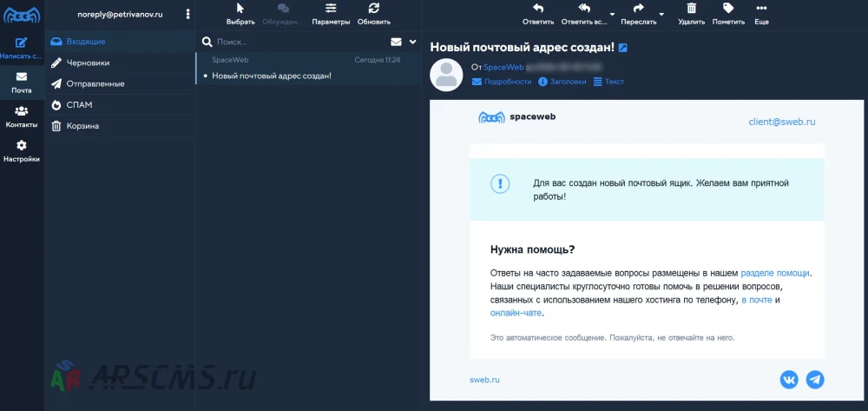Click the client@sweb.ru email link
This screenshot has width=868, height=411.
pos(782,122)
